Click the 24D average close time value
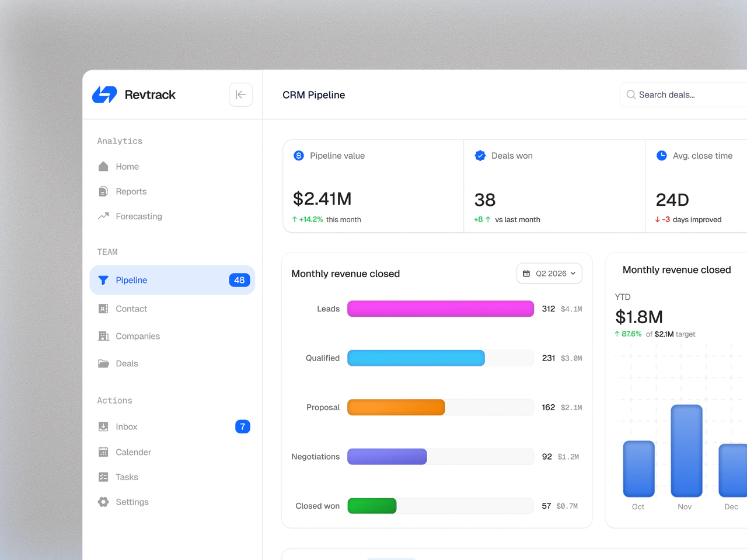747x560 pixels. point(672,200)
